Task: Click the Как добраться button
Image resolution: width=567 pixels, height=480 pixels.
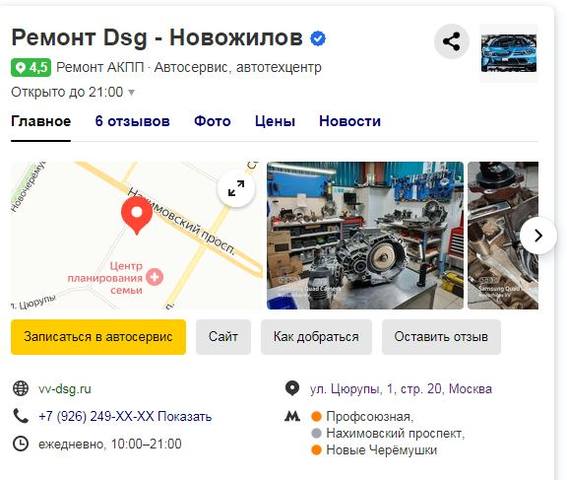Action: 316,337
